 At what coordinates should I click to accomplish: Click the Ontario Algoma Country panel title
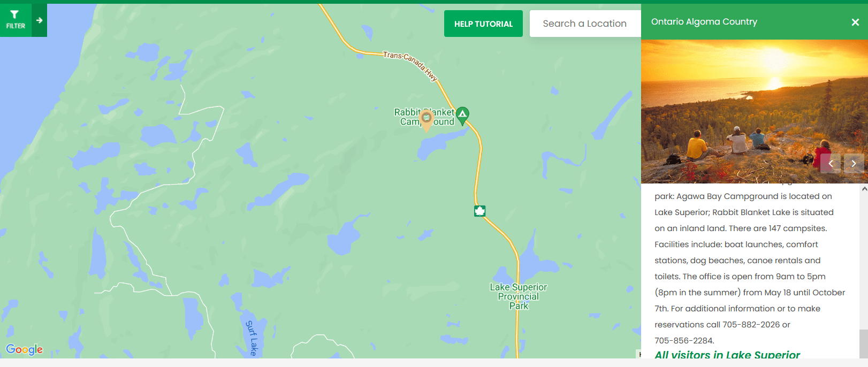click(x=704, y=22)
